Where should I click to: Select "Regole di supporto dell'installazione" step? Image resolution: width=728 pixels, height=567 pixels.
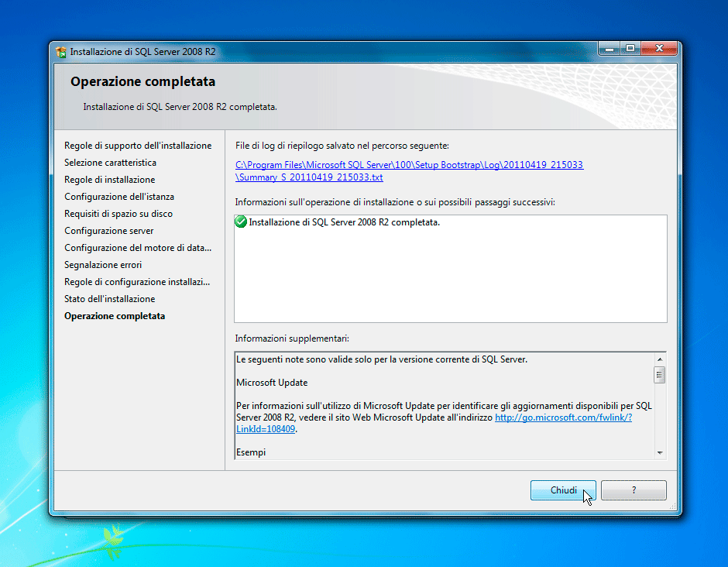pyautogui.click(x=138, y=146)
